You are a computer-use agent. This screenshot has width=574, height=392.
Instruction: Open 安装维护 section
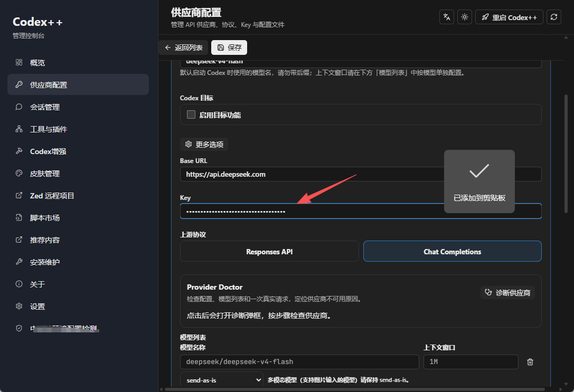click(78, 262)
